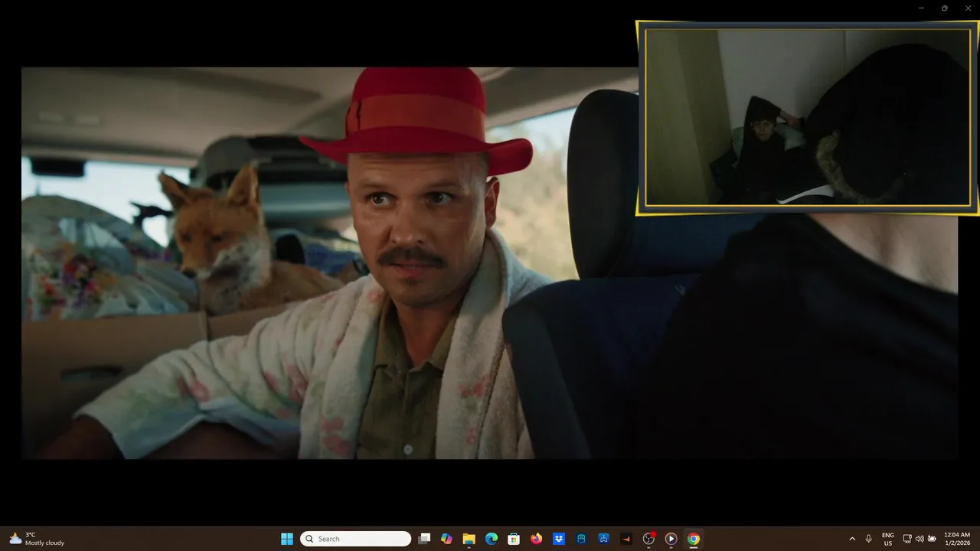The image size is (980, 551).
Task: Launch Firefox from the taskbar
Action: 536,539
